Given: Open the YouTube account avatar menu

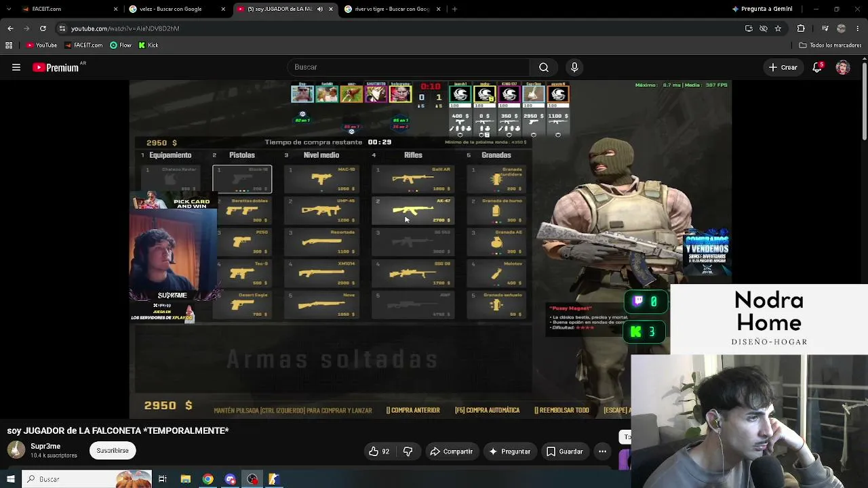Looking at the screenshot, I should pyautogui.click(x=843, y=67).
